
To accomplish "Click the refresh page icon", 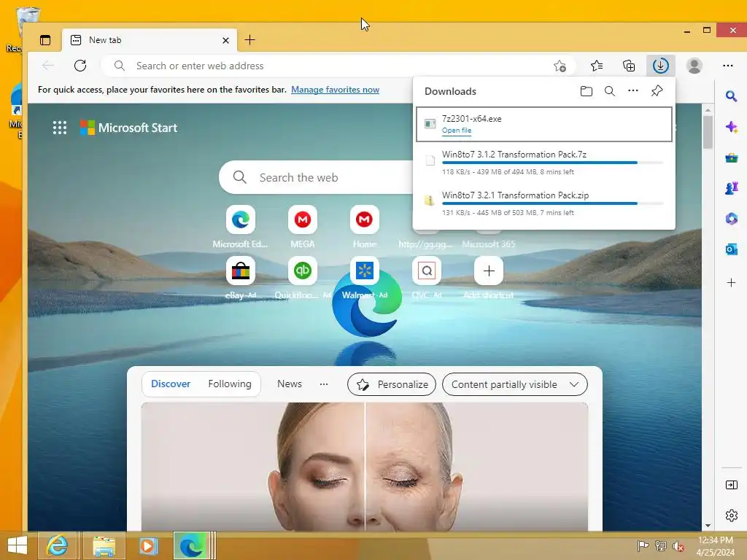I will [x=80, y=66].
